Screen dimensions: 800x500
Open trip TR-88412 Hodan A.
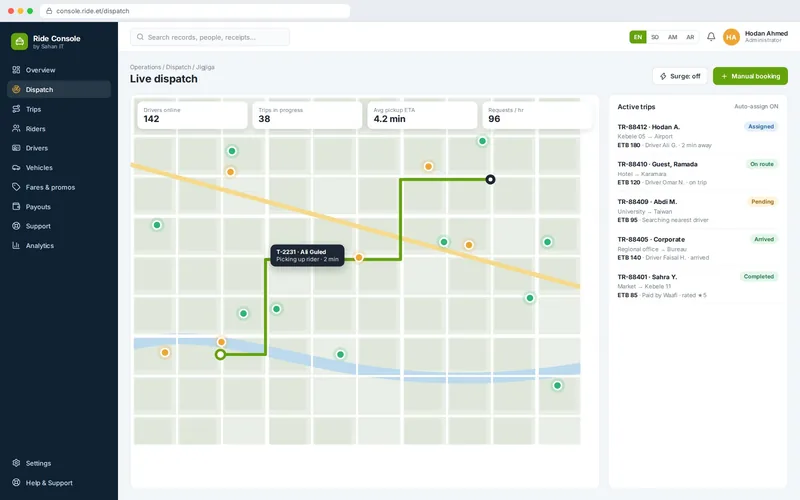click(x=697, y=136)
